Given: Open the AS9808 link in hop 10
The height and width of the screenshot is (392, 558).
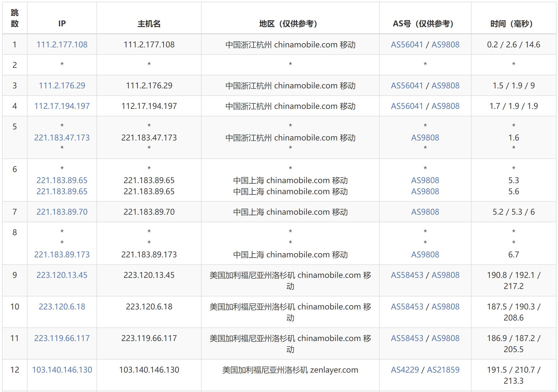Looking at the screenshot, I should coord(445,307).
